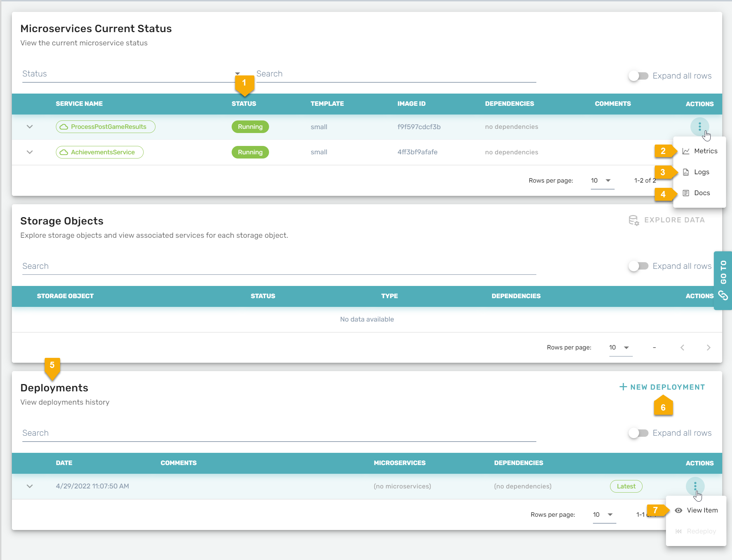
Task: Click the Docs document icon in menu
Action: pos(686,193)
